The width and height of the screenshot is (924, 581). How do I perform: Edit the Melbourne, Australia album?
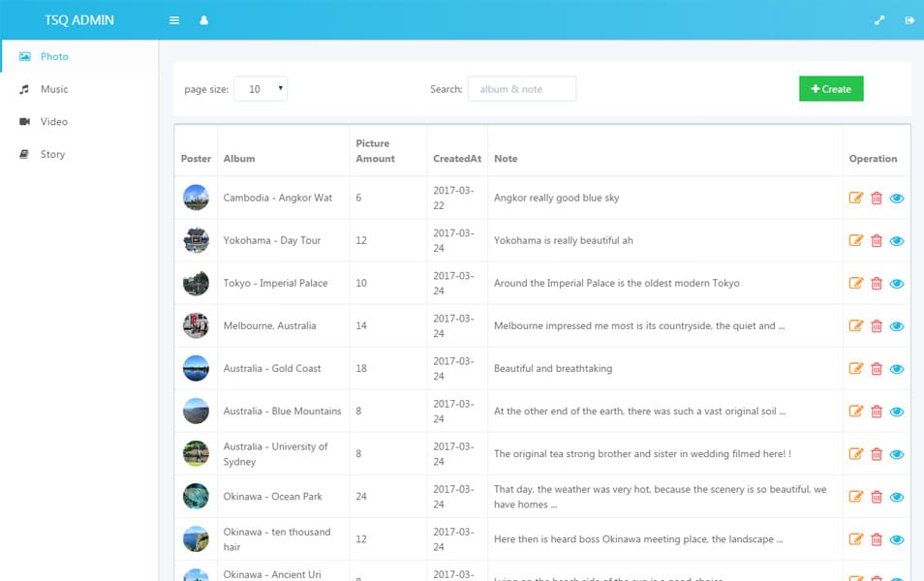coord(856,326)
